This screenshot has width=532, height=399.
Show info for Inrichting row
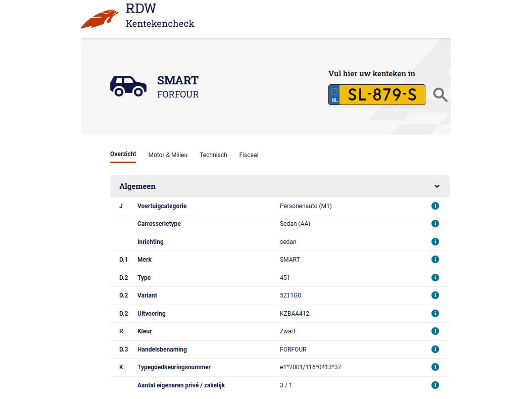point(435,242)
